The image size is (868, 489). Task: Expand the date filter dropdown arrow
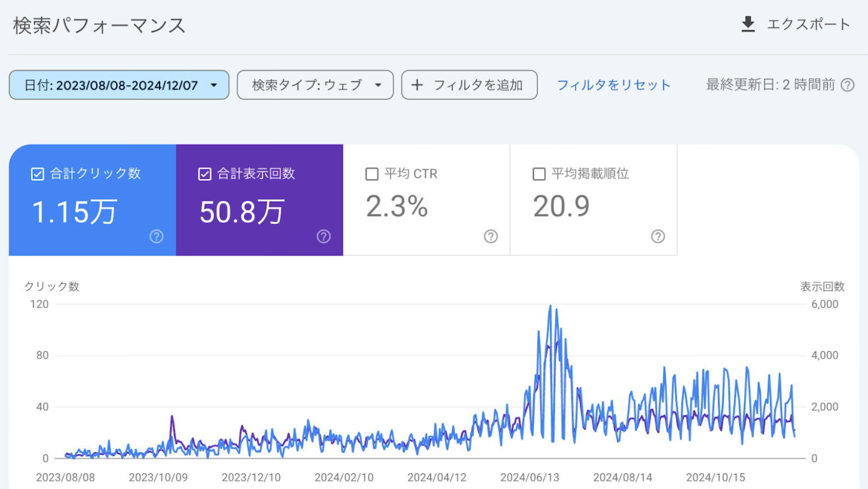(x=214, y=86)
